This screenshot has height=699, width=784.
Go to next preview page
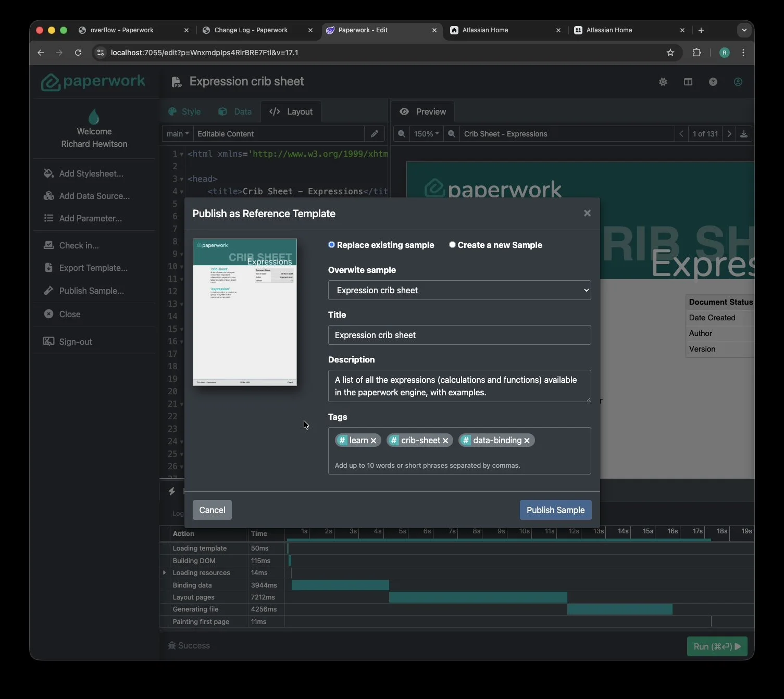(729, 134)
